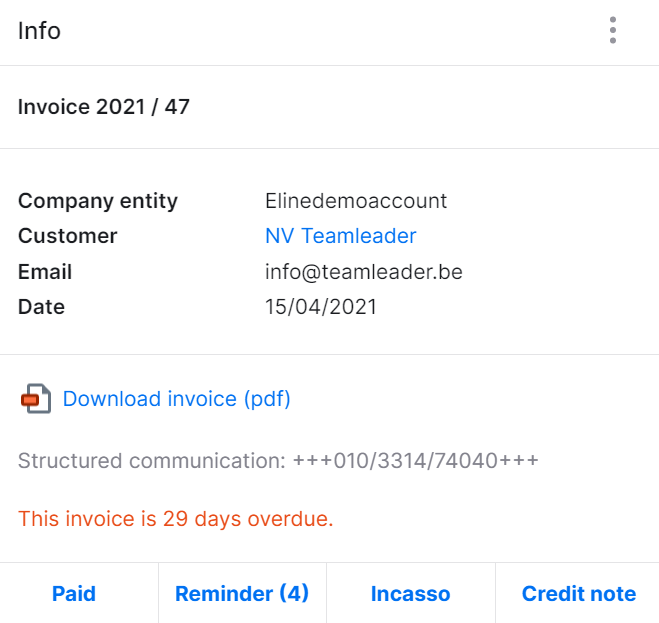Select the Incasso action
The height and width of the screenshot is (623, 659).
click(411, 594)
